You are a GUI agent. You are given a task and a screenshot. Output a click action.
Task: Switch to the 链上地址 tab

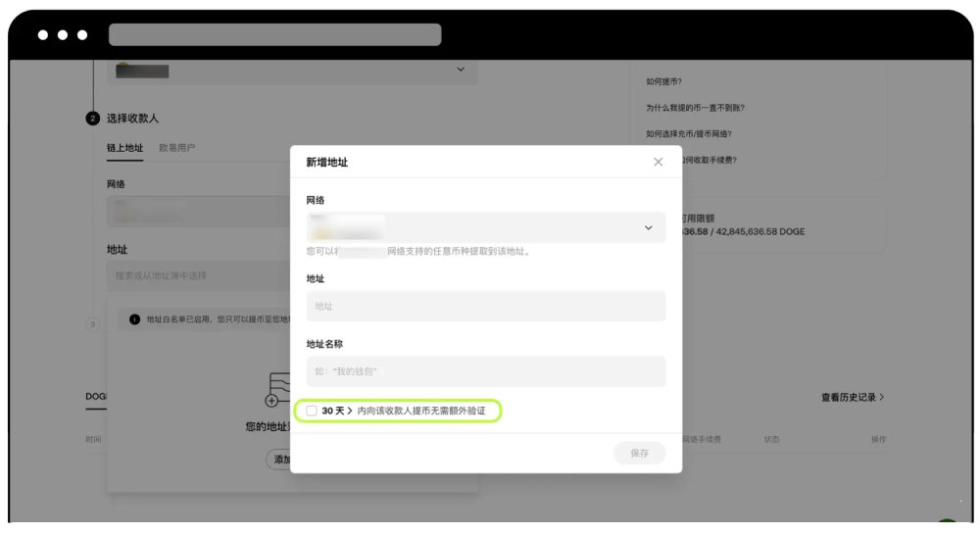click(x=124, y=148)
